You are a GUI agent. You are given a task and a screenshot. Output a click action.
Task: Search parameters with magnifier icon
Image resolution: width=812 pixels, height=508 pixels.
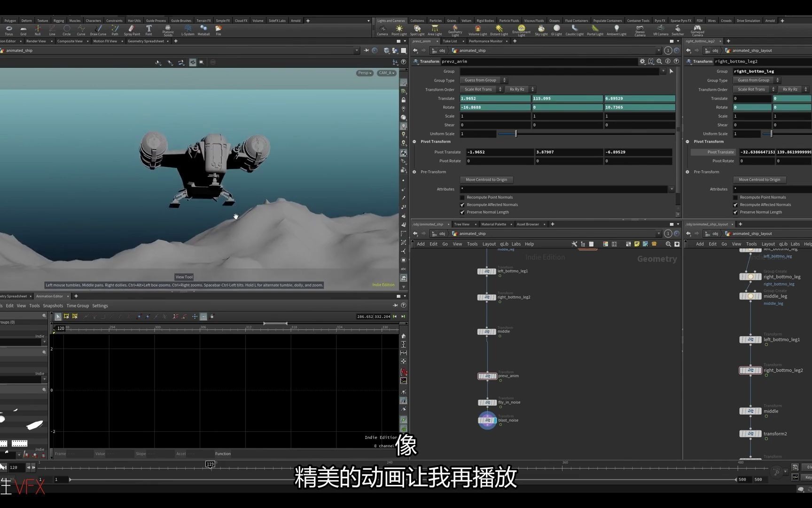[659, 61]
